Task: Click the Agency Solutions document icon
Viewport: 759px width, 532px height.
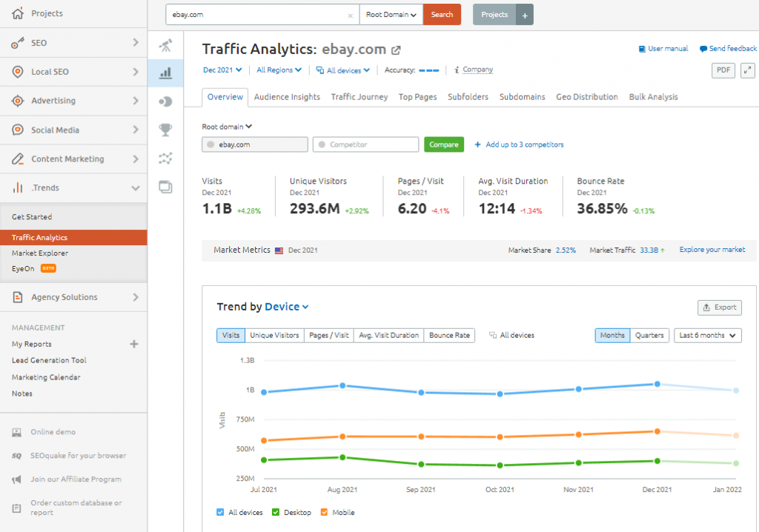Action: click(18, 297)
